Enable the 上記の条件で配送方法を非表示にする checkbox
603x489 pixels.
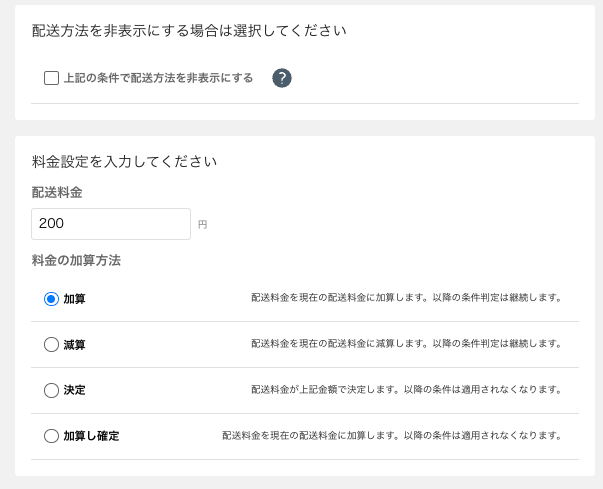pos(52,78)
